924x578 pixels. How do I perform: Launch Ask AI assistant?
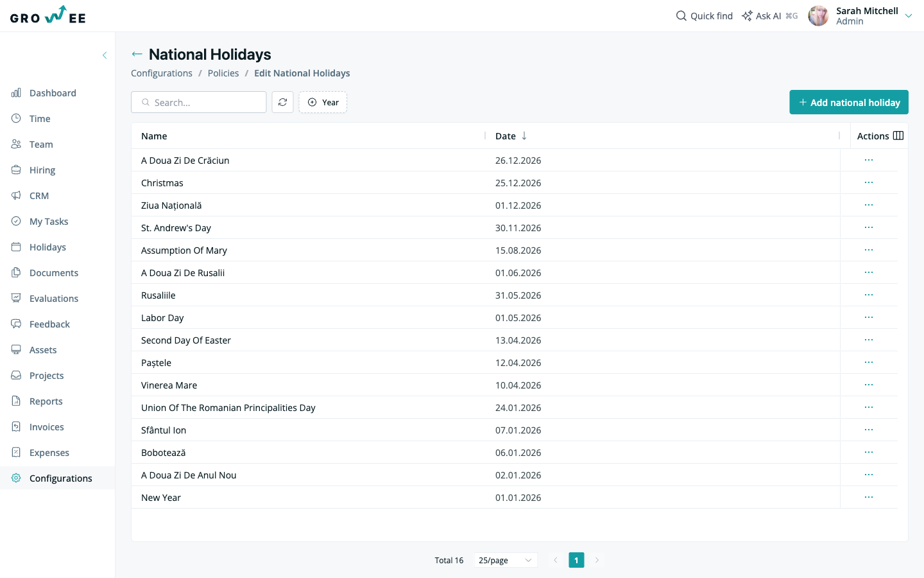point(769,16)
